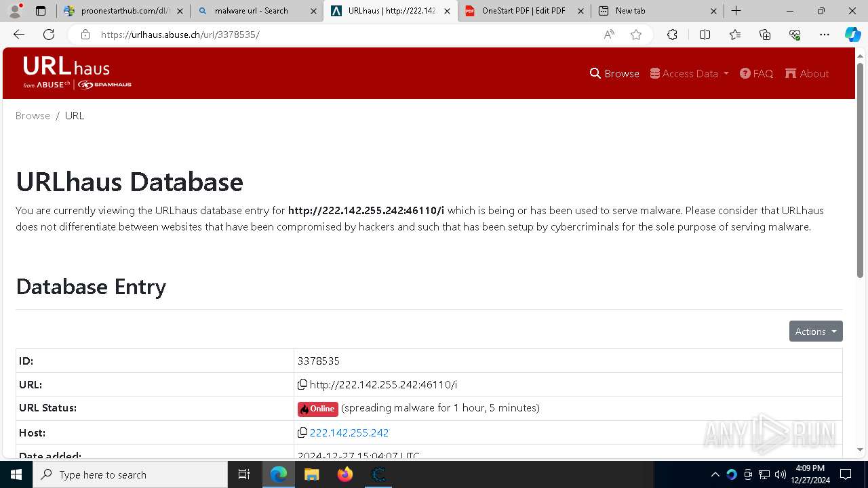Viewport: 868px width, 488px height.
Task: Expand the Actions dropdown button
Action: coord(816,331)
